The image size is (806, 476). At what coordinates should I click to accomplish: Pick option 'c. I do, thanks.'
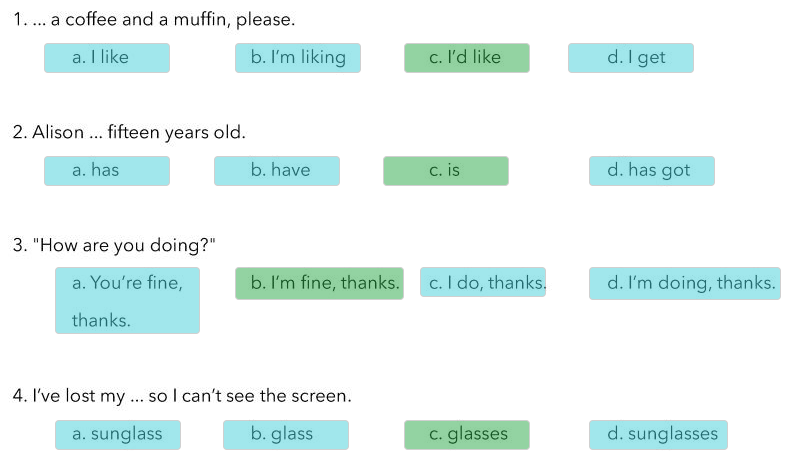click(x=483, y=282)
